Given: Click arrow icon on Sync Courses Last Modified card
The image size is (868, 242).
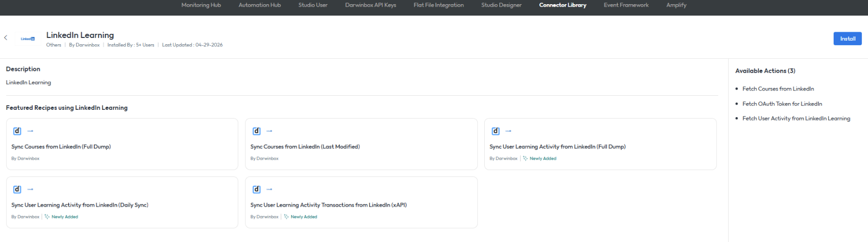Looking at the screenshot, I should (269, 131).
